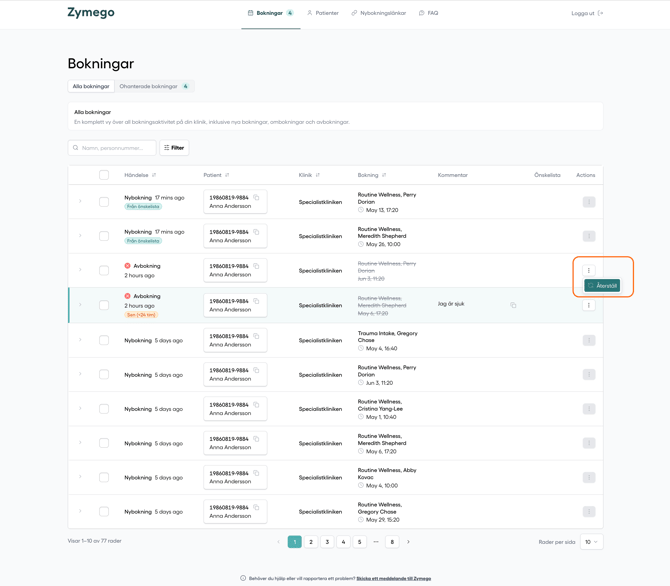Open actions menu for second Avbokning row

click(589, 305)
